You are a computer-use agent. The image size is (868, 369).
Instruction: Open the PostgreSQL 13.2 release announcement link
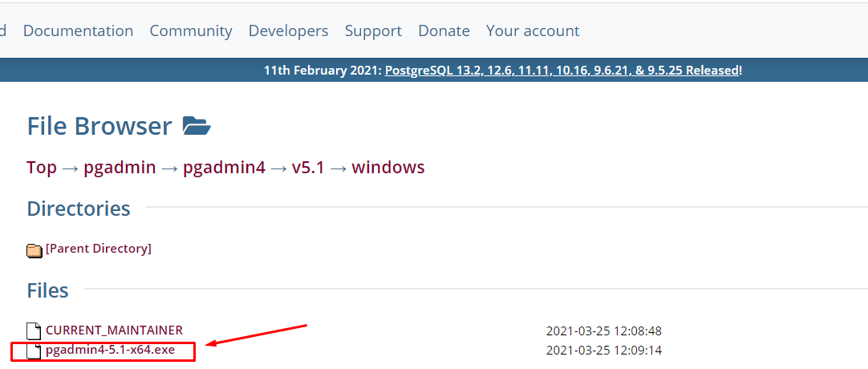tap(562, 71)
